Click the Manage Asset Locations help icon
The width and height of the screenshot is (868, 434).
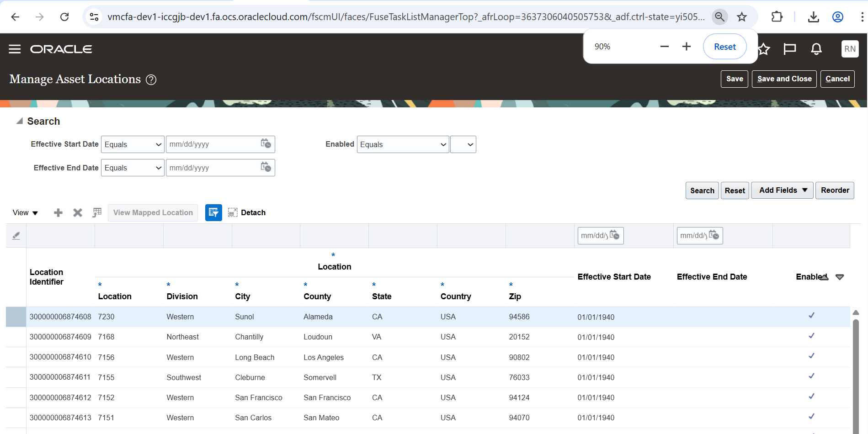[x=151, y=80]
